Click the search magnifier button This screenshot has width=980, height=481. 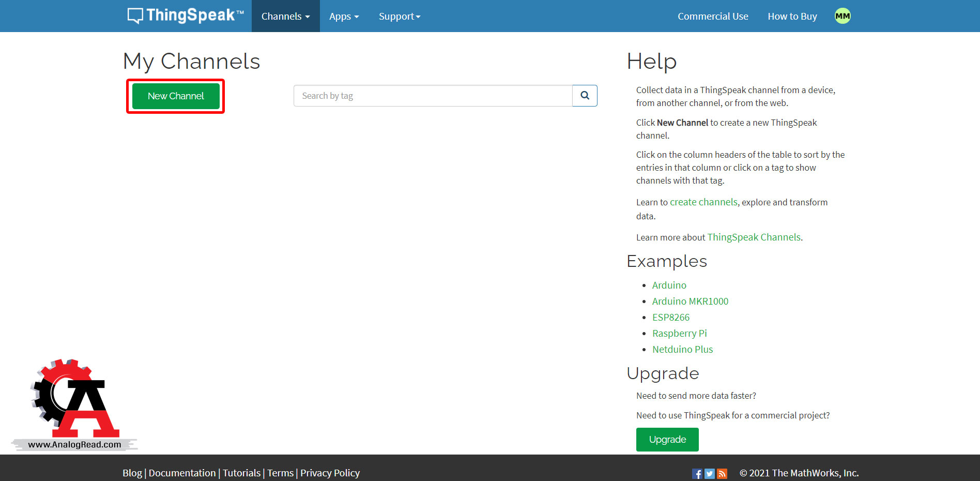[x=585, y=96]
